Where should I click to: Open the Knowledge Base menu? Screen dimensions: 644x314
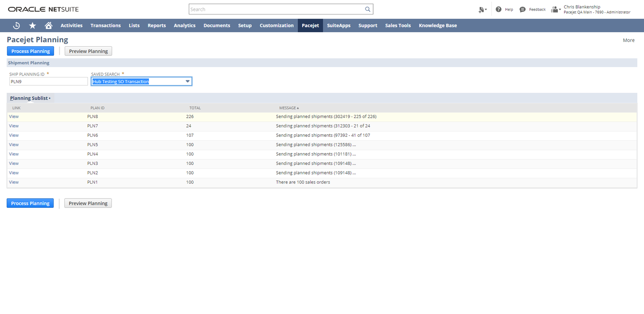(x=438, y=25)
